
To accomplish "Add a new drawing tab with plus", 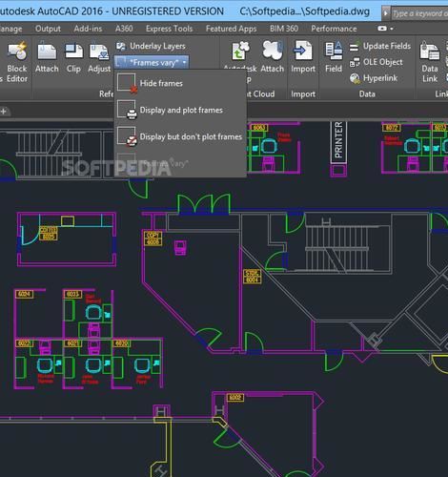I will click(4, 112).
